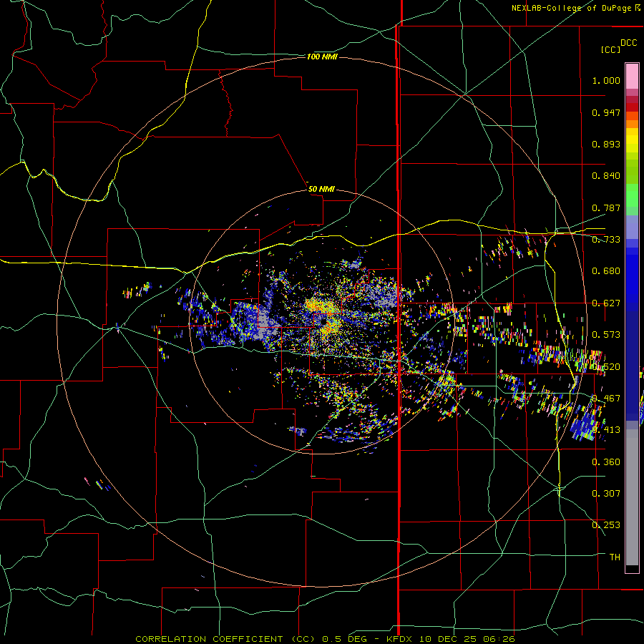Viewport: 644px width, 644px height.
Task: Click the 0.840 legend value
Action: (x=606, y=176)
